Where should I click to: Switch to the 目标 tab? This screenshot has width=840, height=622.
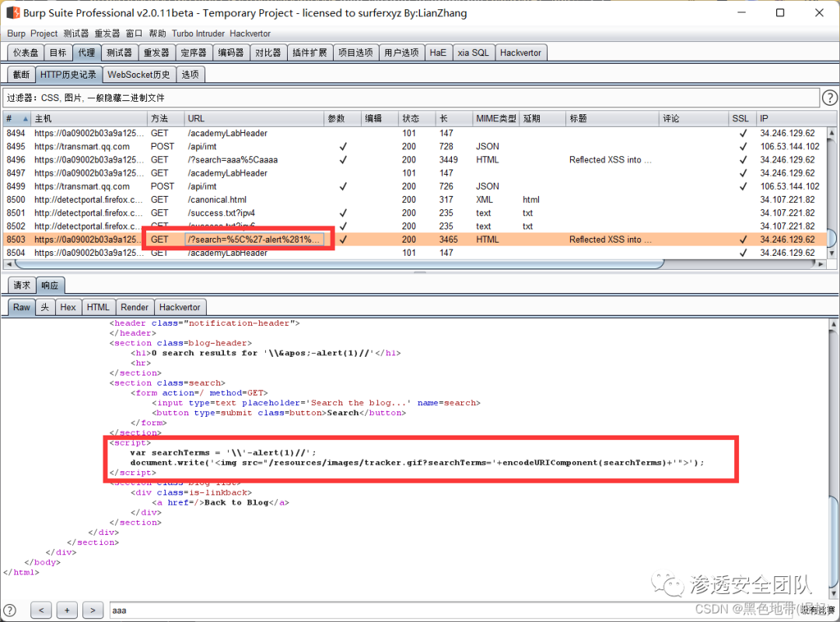coord(58,53)
